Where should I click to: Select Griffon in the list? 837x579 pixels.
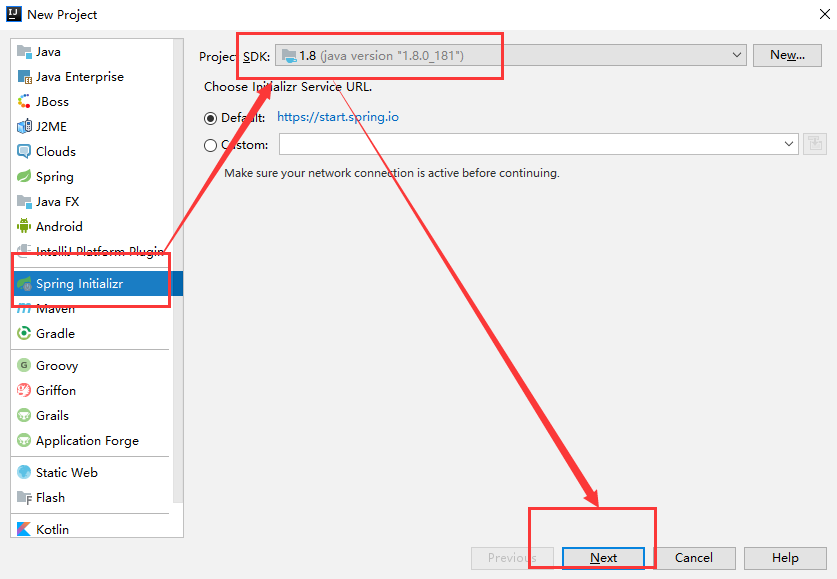coord(92,391)
